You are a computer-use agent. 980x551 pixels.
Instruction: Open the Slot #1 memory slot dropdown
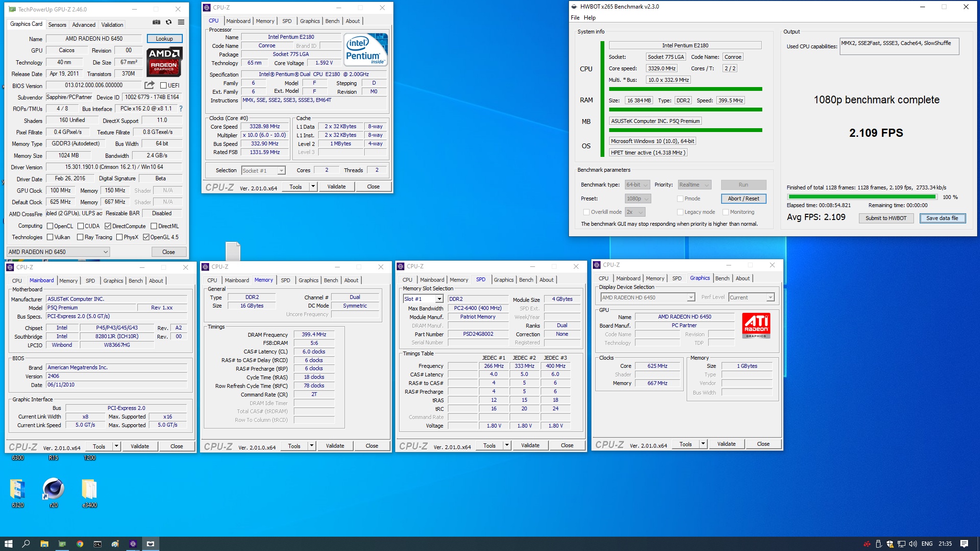pos(423,299)
